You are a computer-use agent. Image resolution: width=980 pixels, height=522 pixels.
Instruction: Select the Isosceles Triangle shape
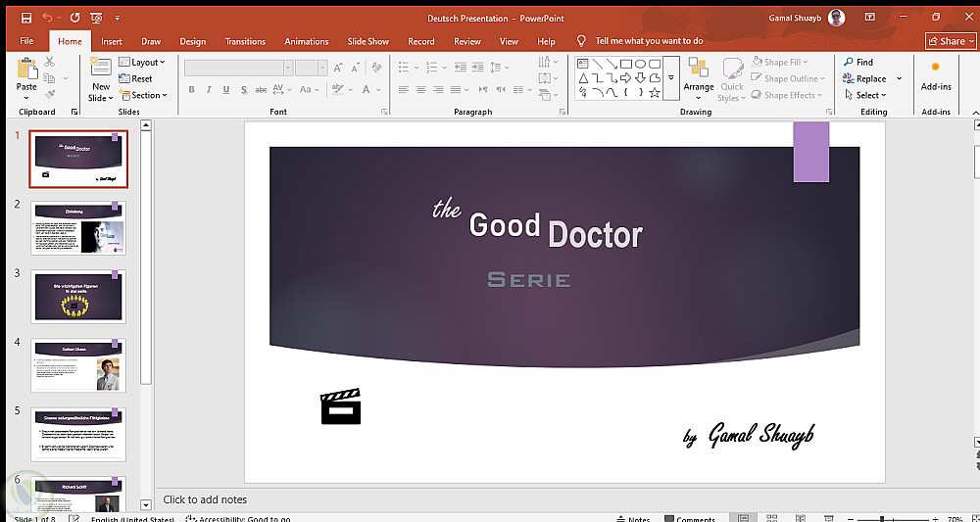tap(583, 78)
